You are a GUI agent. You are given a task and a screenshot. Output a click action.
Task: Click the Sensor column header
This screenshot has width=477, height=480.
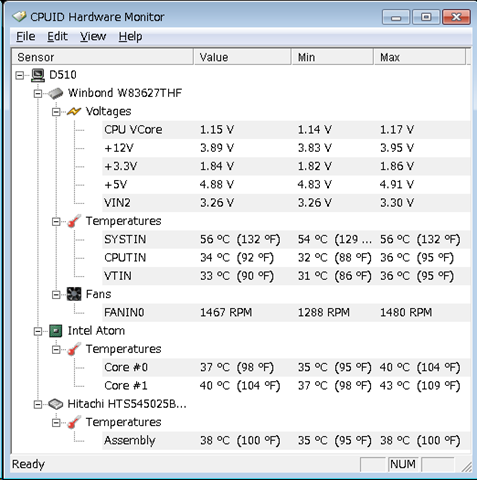[102, 57]
